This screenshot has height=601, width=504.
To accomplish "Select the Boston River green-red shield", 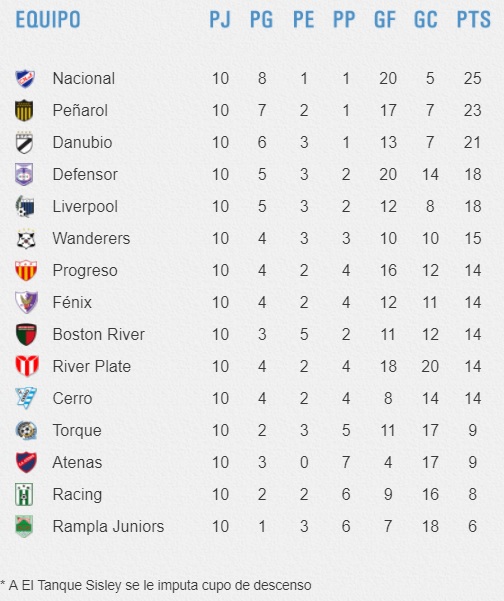I will tap(26, 334).
